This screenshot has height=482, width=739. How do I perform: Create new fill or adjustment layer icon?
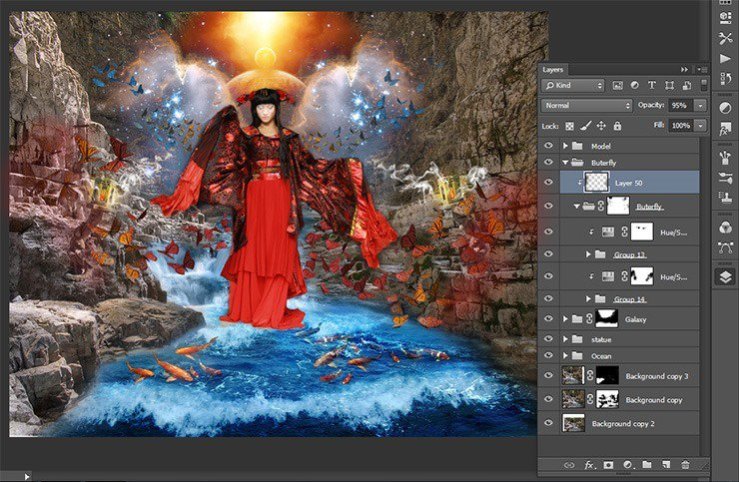(628, 465)
